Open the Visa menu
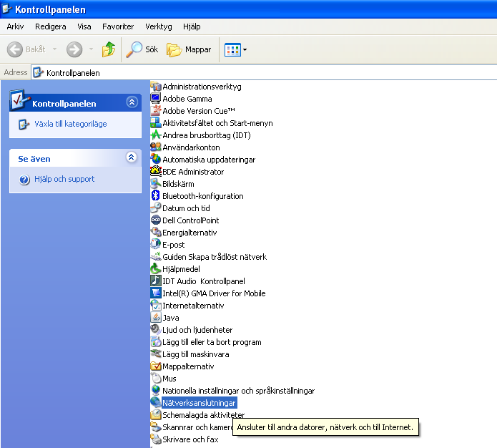 (x=84, y=26)
